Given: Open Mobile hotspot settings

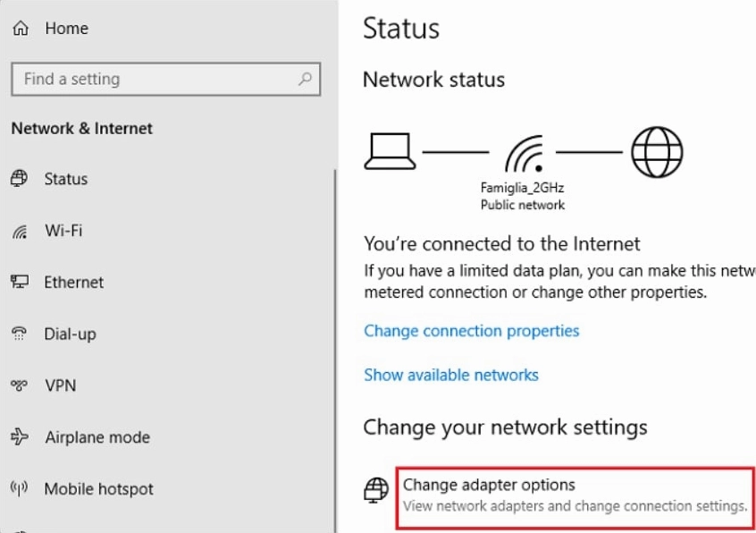Looking at the screenshot, I should 99,489.
